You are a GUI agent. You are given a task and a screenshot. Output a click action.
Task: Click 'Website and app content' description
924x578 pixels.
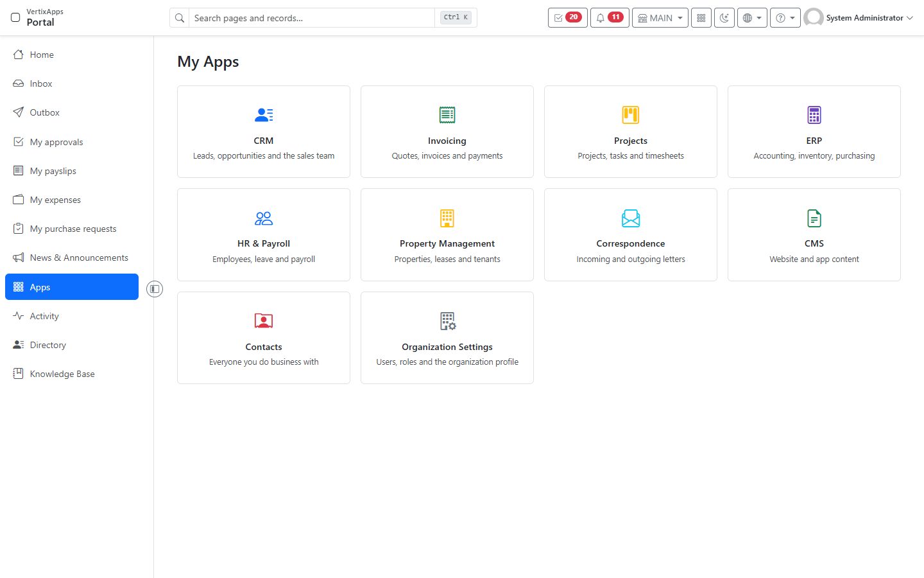814,259
